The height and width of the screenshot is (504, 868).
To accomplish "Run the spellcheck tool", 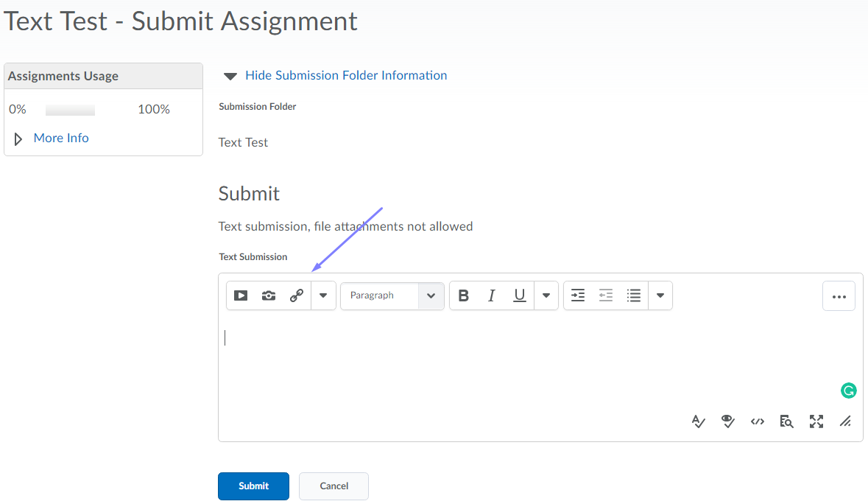I will click(699, 421).
